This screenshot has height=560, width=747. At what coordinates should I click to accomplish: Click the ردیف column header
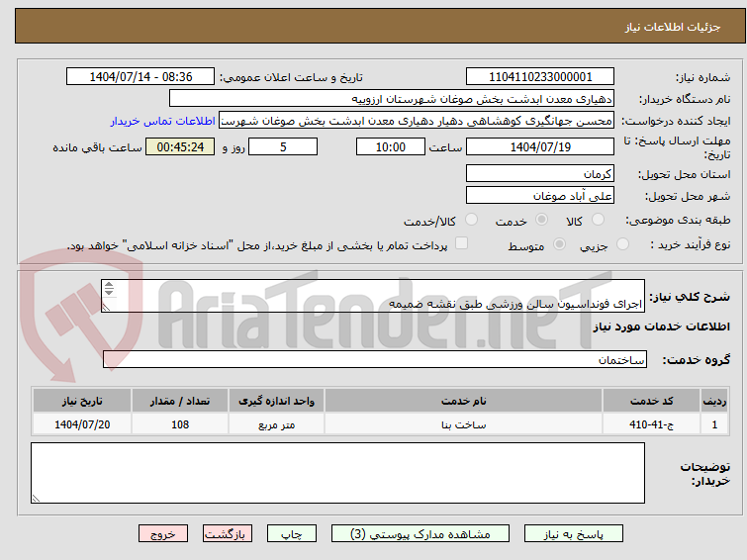714,401
